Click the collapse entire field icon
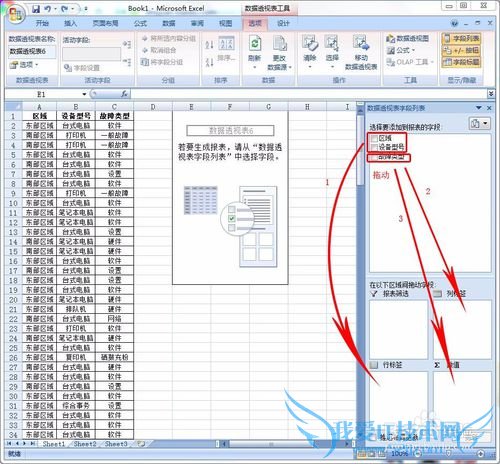 coord(127,62)
